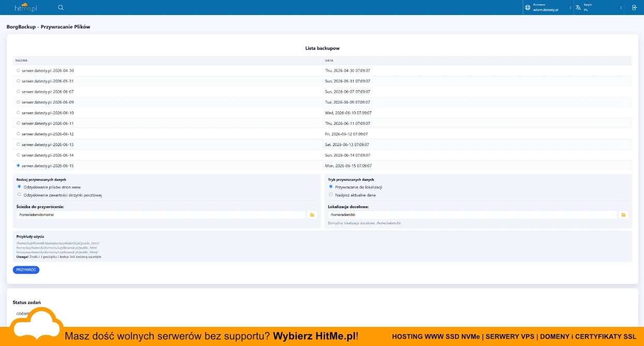
Task: Select backup serwer.datesty.pl-2026-05-31
Action: [x=19, y=81]
